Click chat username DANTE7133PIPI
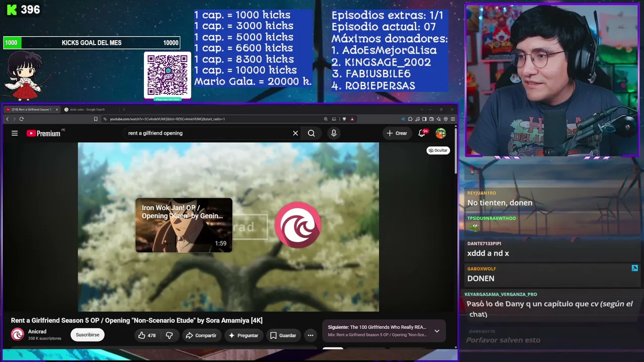The height and width of the screenshot is (362, 644). click(484, 244)
